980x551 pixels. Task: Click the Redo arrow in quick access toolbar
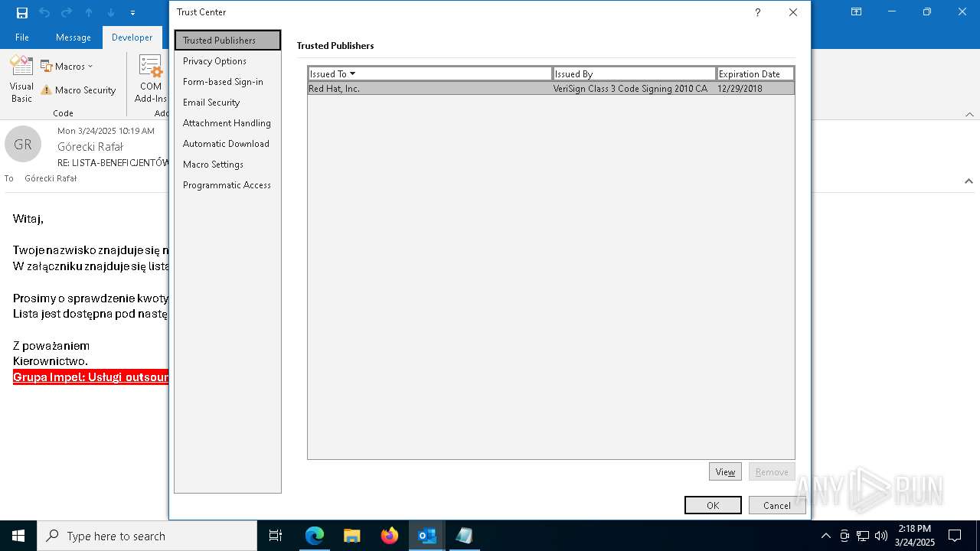point(67,12)
